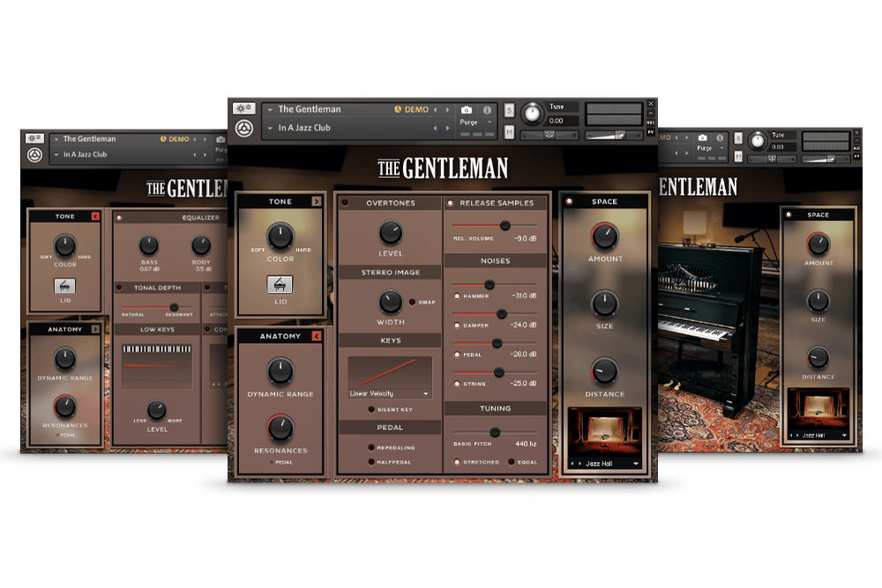The height and width of the screenshot is (588, 882).
Task: Open Jazz Hall dropdown in right window
Action: click(844, 435)
